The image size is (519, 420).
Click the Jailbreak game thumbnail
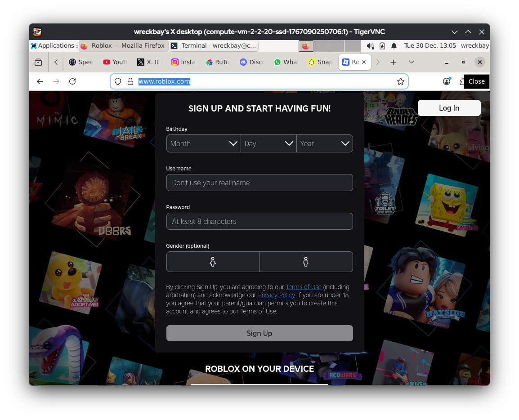click(x=114, y=119)
